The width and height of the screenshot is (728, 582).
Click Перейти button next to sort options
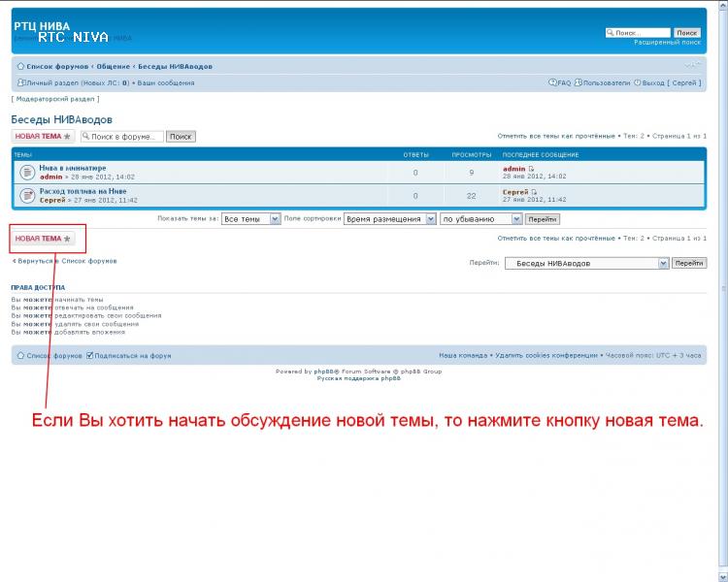(x=543, y=219)
